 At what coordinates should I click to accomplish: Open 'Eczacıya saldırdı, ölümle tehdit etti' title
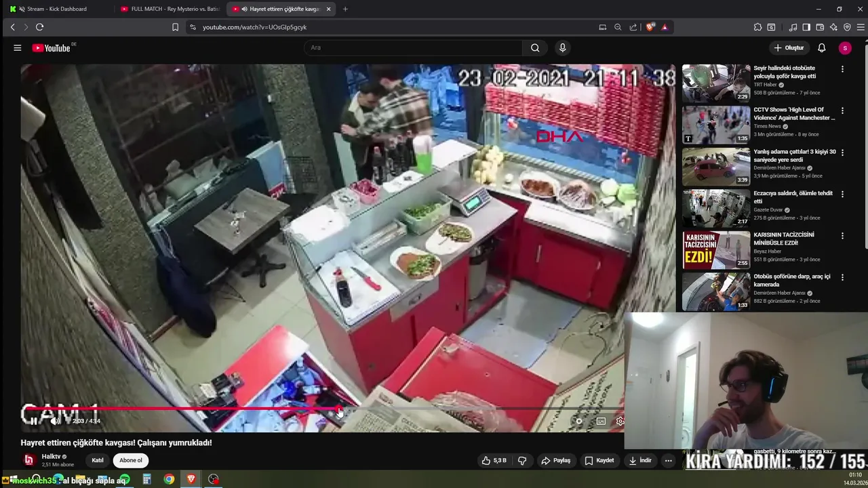pyautogui.click(x=793, y=197)
